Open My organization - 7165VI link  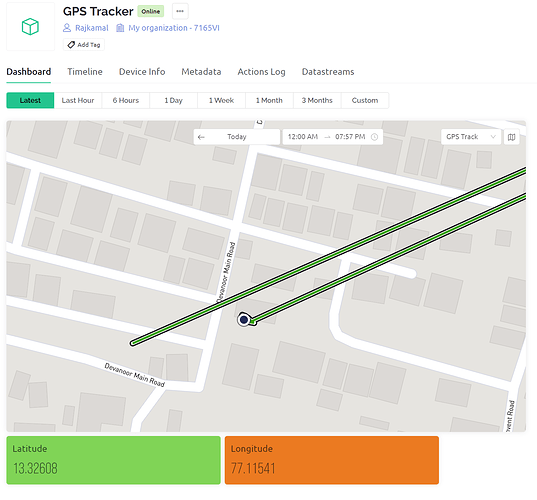tap(174, 28)
